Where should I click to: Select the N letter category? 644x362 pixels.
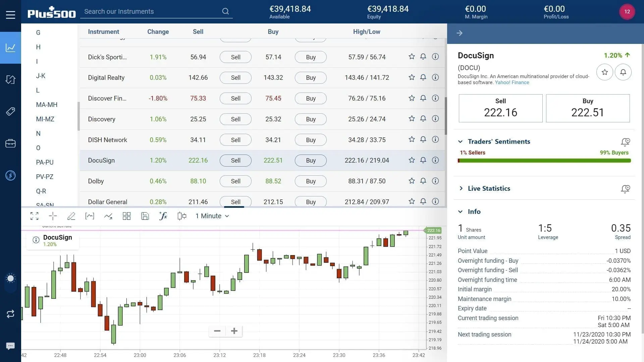point(38,133)
